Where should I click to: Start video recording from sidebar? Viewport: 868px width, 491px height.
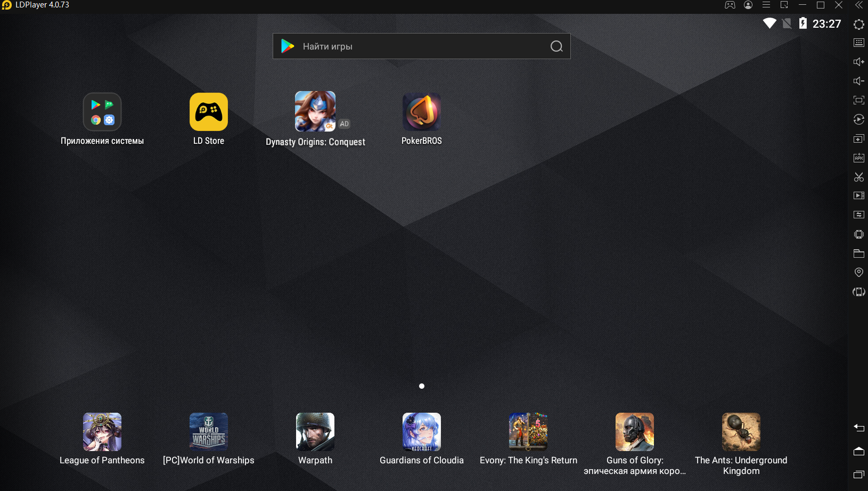(859, 195)
